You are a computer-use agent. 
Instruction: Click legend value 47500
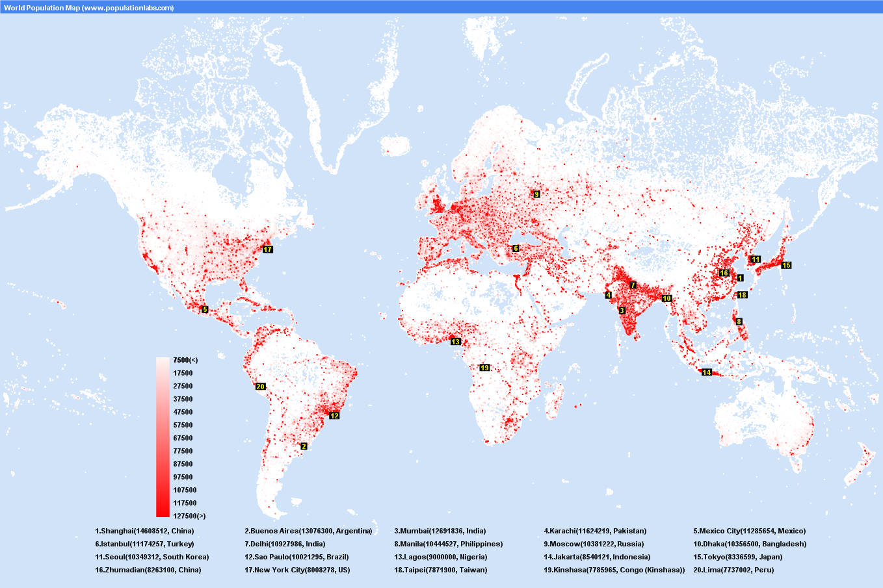(x=183, y=412)
